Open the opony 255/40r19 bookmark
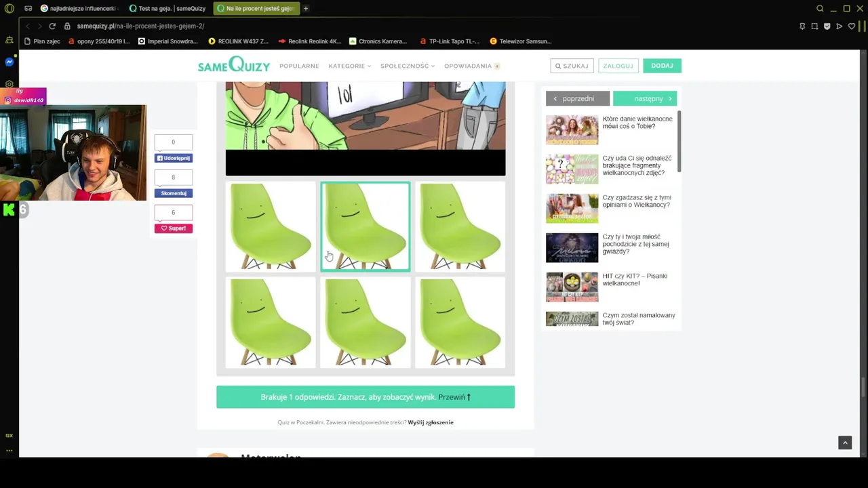The width and height of the screenshot is (868, 488). point(99,41)
